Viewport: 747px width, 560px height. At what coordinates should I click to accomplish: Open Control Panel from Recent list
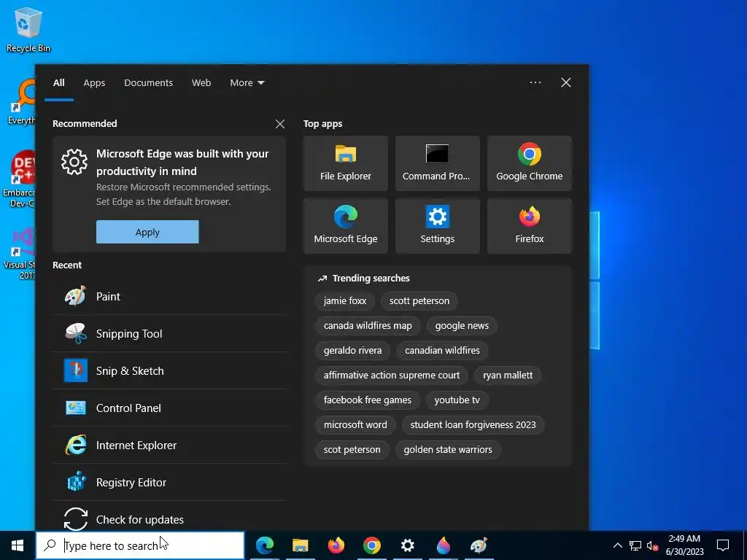[x=169, y=408]
